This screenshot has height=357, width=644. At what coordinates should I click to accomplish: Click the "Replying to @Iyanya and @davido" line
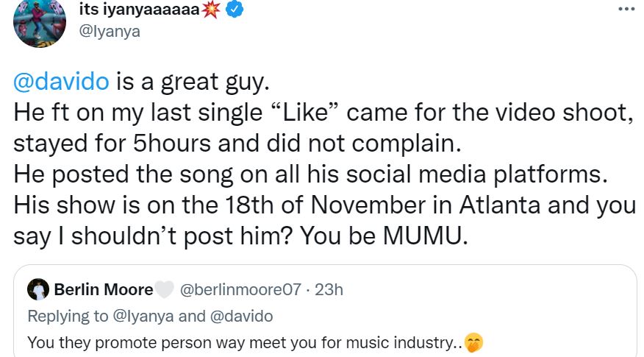click(x=150, y=316)
